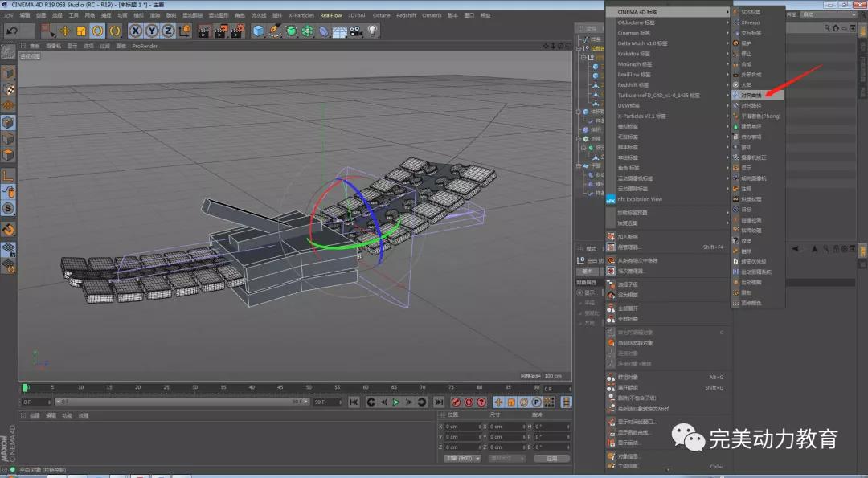Image resolution: width=868 pixels, height=478 pixels.
Task: Toggle the X axis lock
Action: pyautogui.click(x=135, y=31)
